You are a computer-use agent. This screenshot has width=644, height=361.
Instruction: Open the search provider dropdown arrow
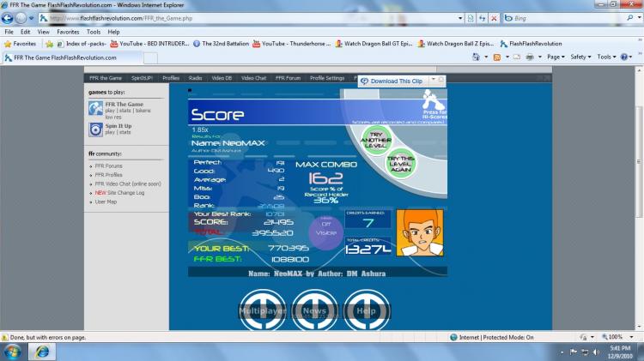pyautogui.click(x=639, y=18)
